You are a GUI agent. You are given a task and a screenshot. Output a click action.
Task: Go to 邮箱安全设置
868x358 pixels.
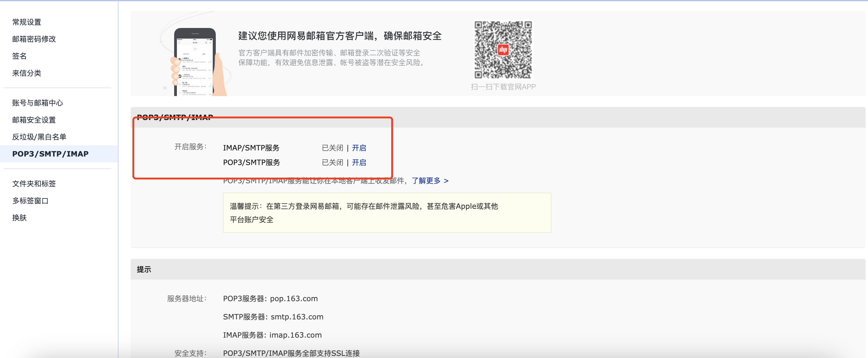point(34,120)
